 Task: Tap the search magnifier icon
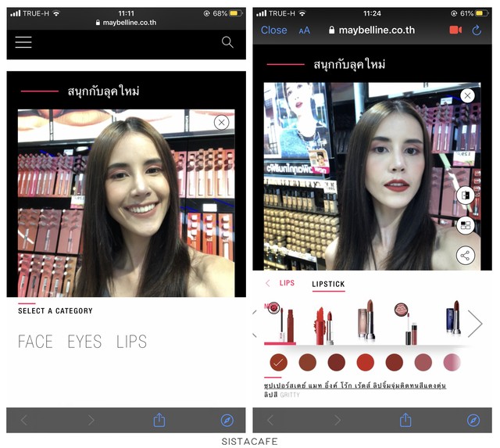click(x=227, y=42)
